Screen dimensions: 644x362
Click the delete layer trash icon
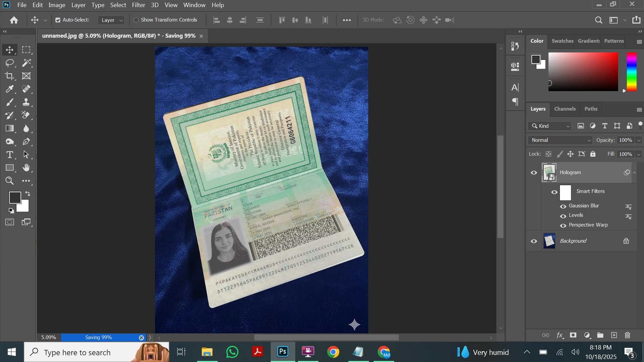coord(627,335)
